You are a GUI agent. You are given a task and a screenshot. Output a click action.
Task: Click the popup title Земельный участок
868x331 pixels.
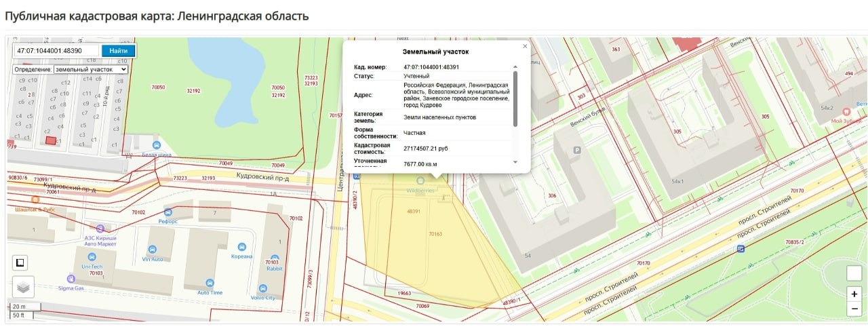point(435,52)
